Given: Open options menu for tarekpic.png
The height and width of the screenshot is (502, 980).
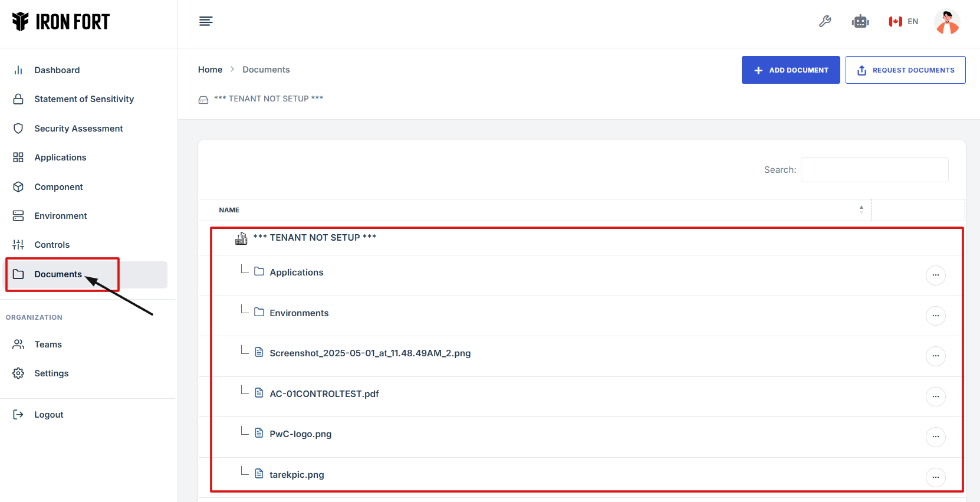Looking at the screenshot, I should coord(935,477).
